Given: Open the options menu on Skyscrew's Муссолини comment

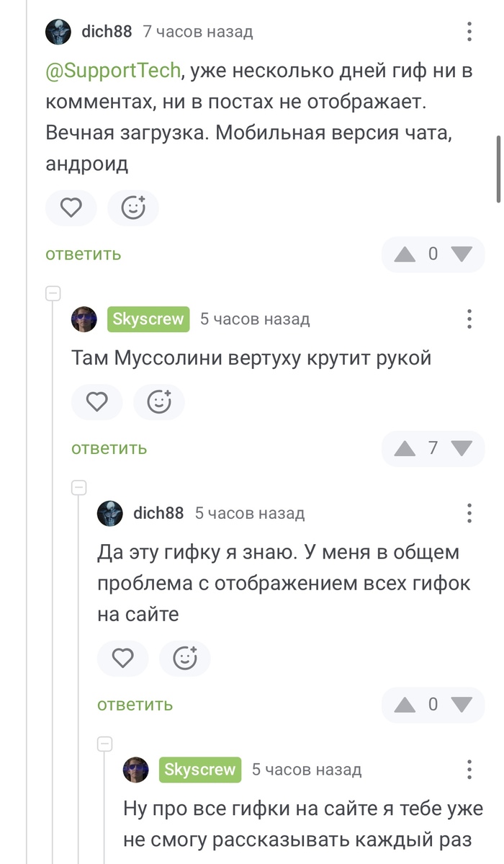Looking at the screenshot, I should point(469,319).
